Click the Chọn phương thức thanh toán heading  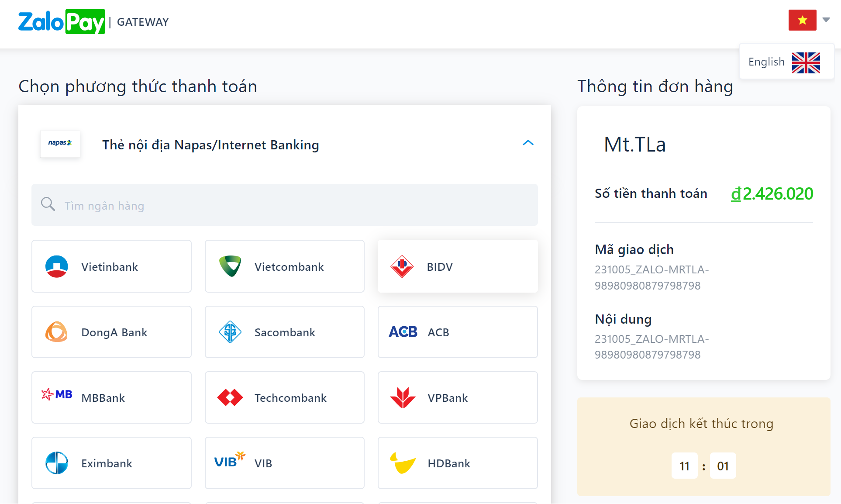(x=138, y=86)
